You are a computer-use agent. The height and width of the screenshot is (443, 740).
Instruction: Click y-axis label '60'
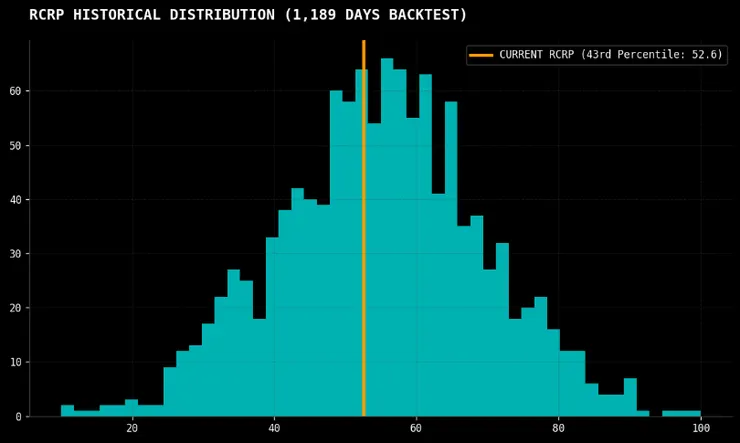point(15,91)
